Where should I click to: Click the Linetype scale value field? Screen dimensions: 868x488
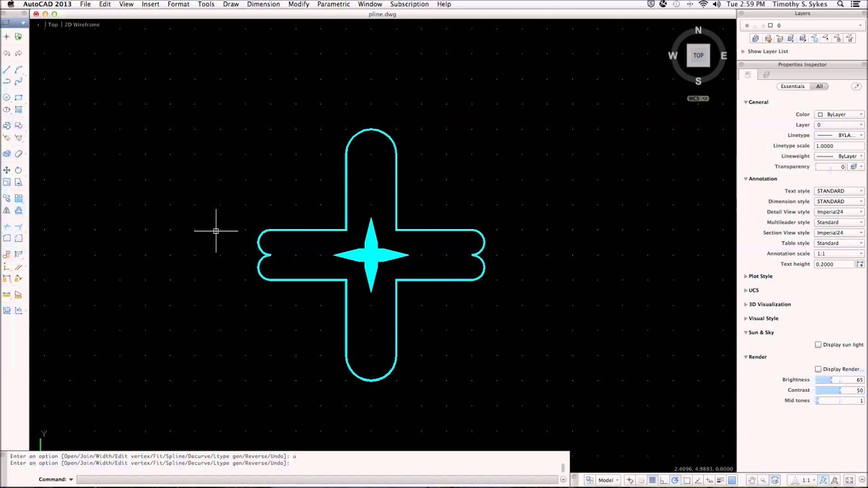[840, 146]
